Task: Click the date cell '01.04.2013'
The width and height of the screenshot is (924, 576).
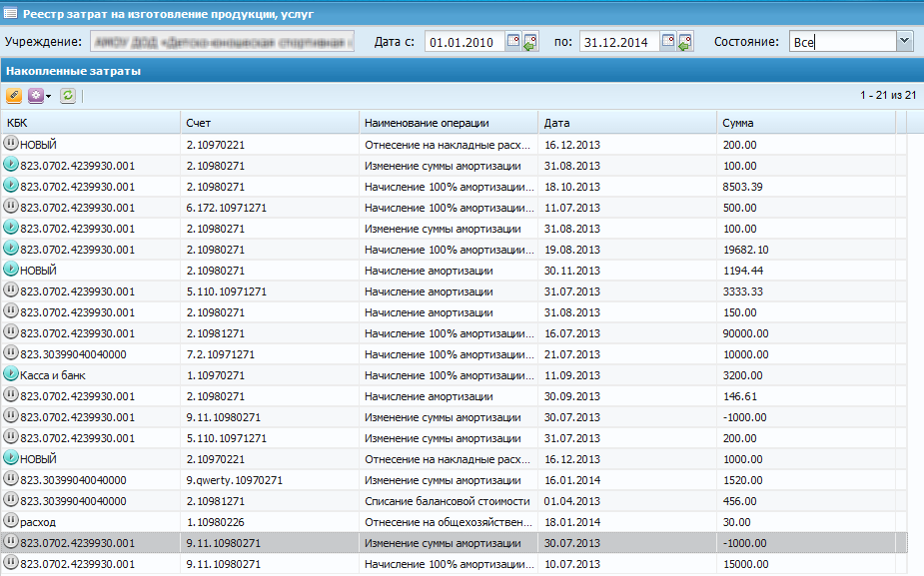Action: point(627,501)
